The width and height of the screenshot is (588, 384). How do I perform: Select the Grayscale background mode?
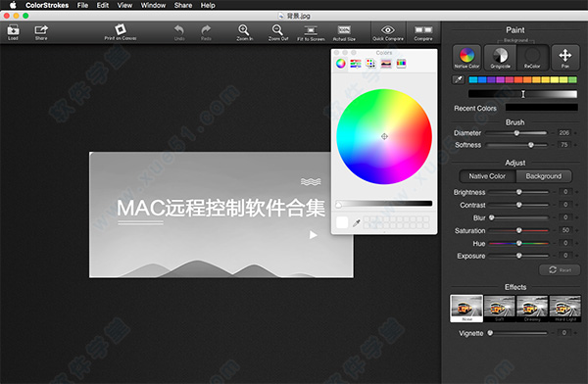point(500,58)
